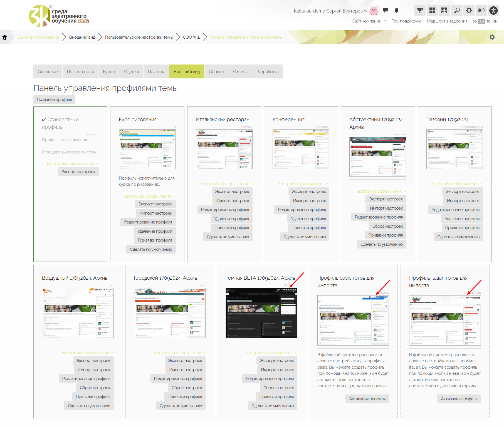Go to home via house icon
The width and height of the screenshot is (504, 427).
click(5, 37)
